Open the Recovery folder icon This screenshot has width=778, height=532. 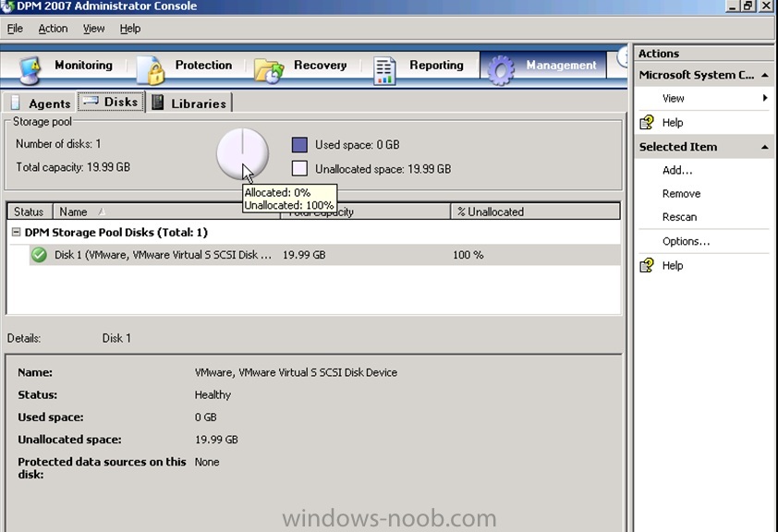coord(269,71)
